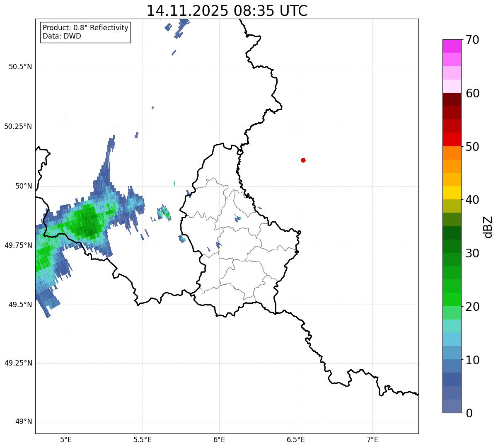The image size is (498, 448).
Task: Click the colorbar tick label "50"
Action: click(x=472, y=147)
